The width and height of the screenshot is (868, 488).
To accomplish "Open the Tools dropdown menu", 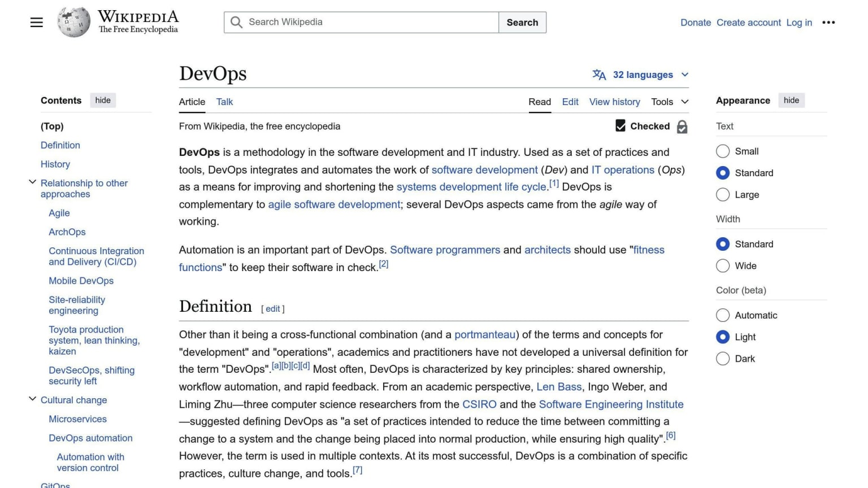I will [670, 102].
